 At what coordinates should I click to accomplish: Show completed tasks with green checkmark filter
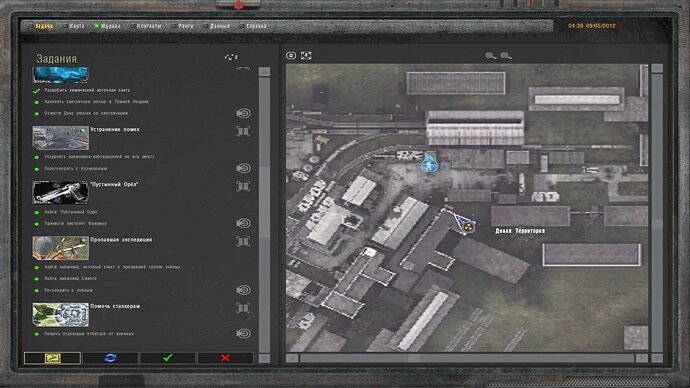click(167, 358)
